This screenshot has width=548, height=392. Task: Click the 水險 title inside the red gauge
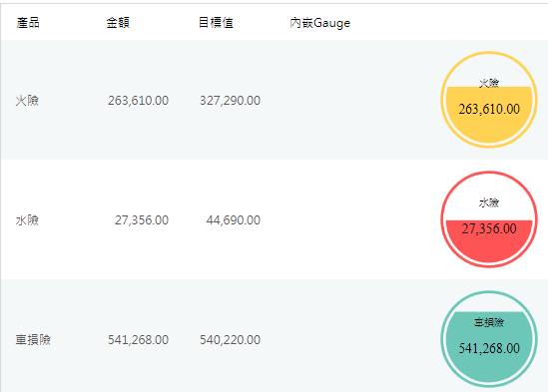489,202
